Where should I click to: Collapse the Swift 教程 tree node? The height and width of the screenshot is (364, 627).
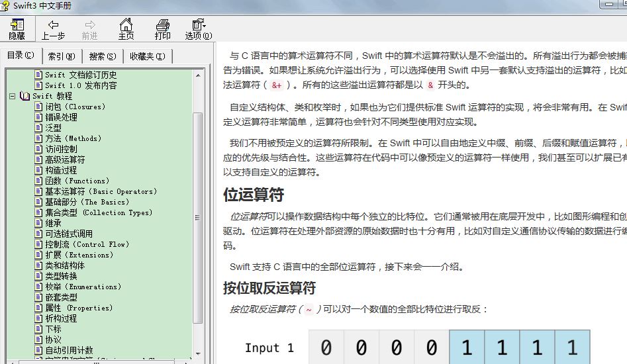point(13,96)
